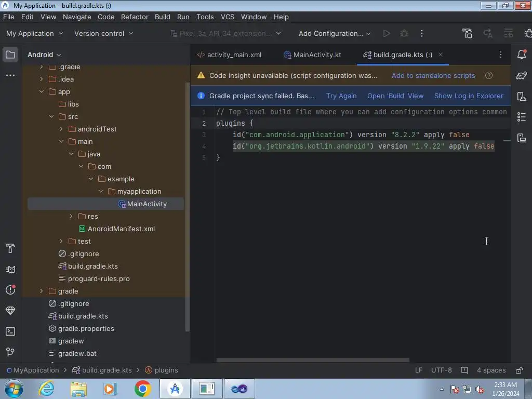Switch to the activity_main.xml tab
This screenshot has height=399, width=532.
[229, 55]
